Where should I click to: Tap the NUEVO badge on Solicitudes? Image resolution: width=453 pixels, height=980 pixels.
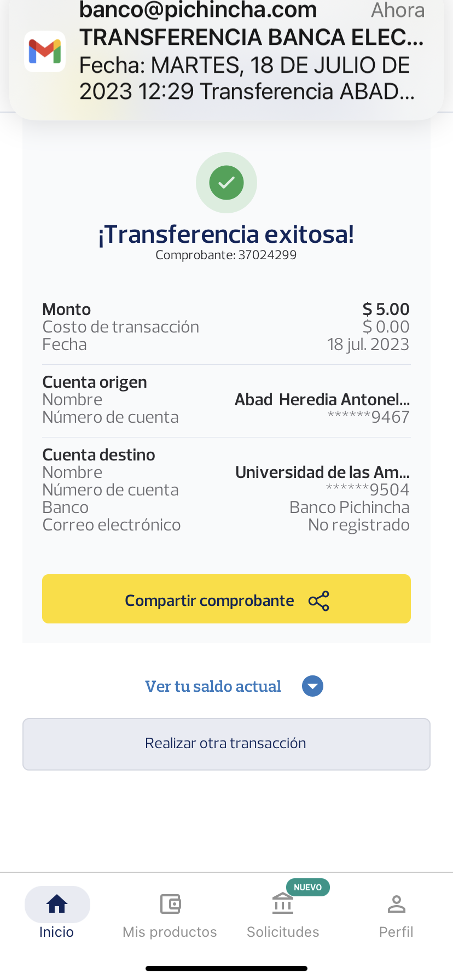coord(307,887)
